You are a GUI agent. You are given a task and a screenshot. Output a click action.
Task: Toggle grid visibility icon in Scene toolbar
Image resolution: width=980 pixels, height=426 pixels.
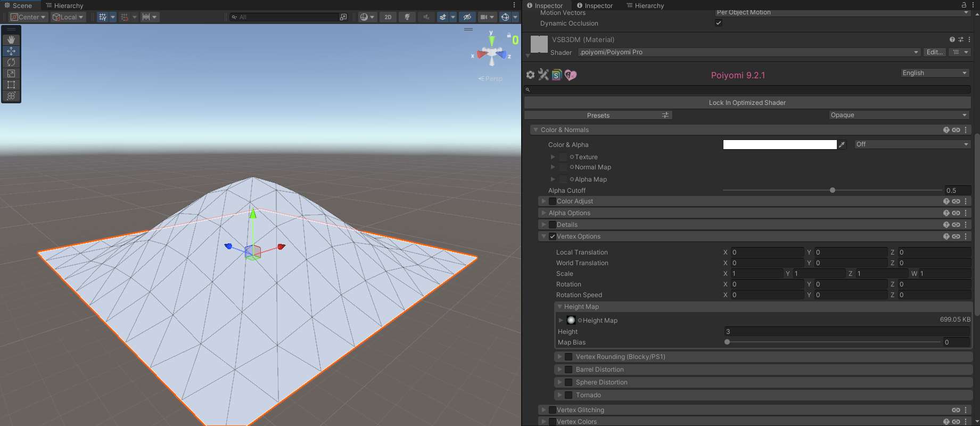(x=103, y=17)
